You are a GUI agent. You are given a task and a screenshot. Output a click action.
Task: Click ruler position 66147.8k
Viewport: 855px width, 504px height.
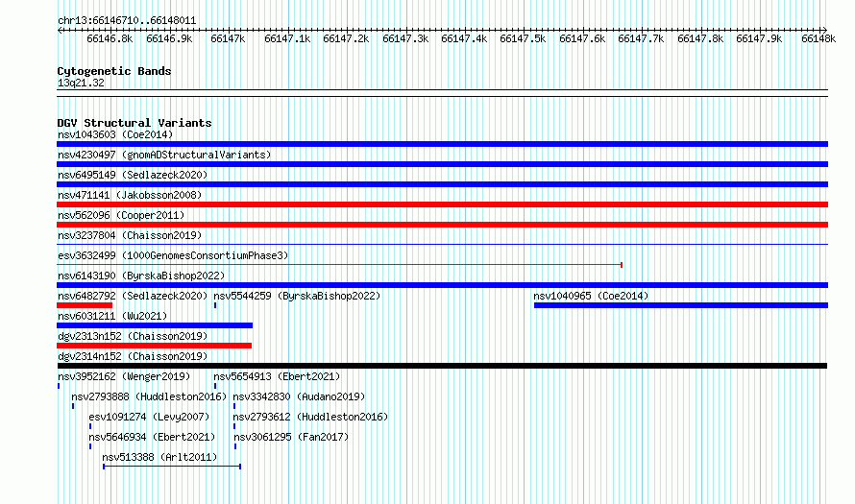click(x=700, y=38)
